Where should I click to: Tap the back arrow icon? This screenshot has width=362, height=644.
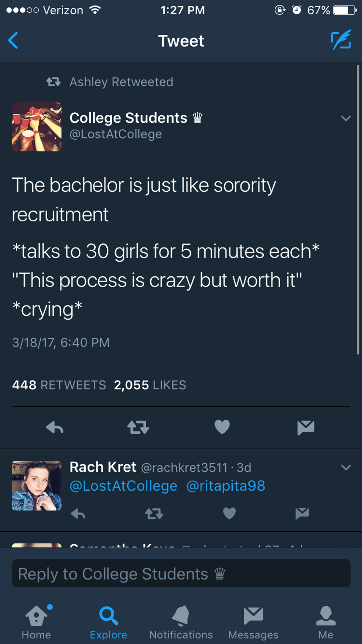point(13,40)
